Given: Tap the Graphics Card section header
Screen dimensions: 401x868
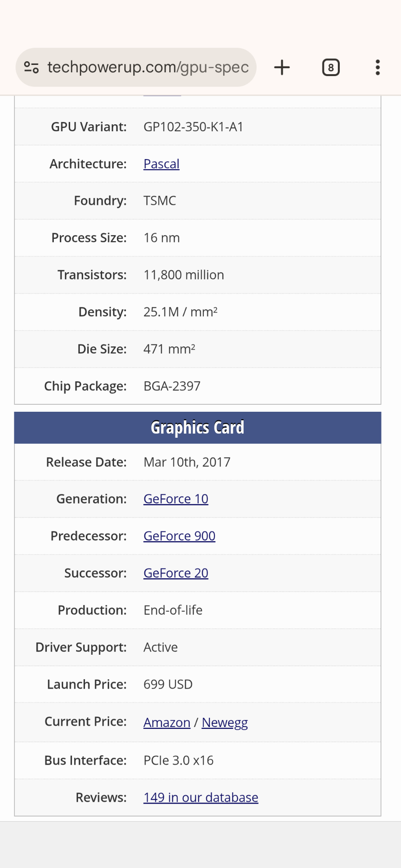Looking at the screenshot, I should (x=197, y=428).
